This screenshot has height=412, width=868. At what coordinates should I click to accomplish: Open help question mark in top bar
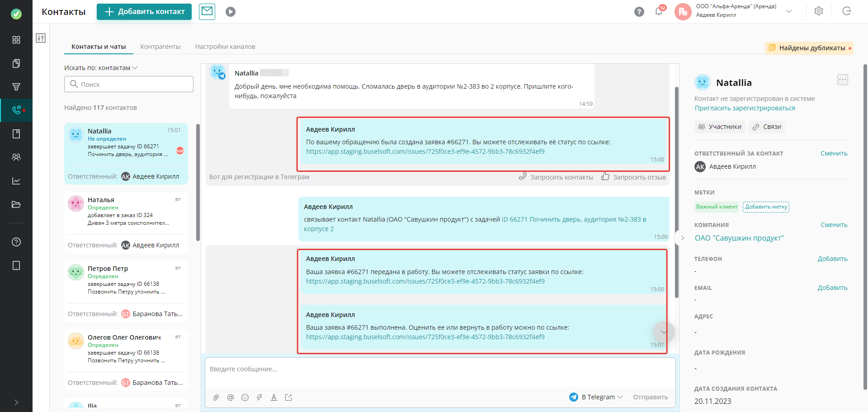point(639,12)
